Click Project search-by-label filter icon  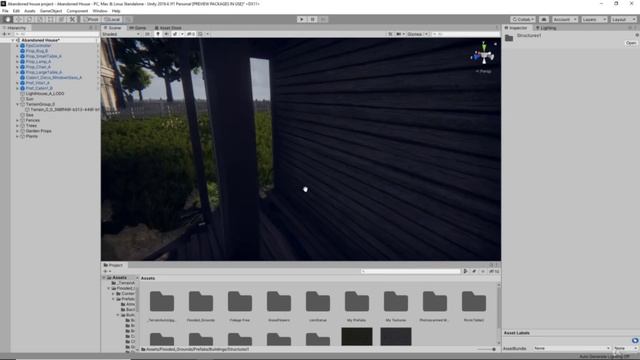tap(474, 271)
